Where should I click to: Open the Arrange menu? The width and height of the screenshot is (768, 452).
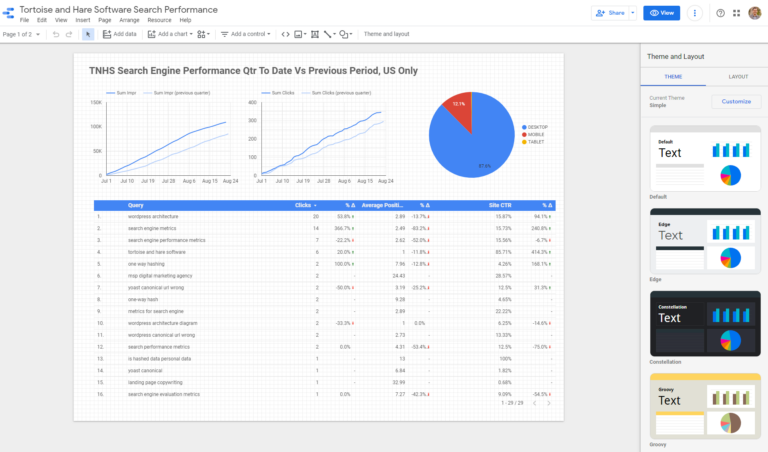coord(129,20)
